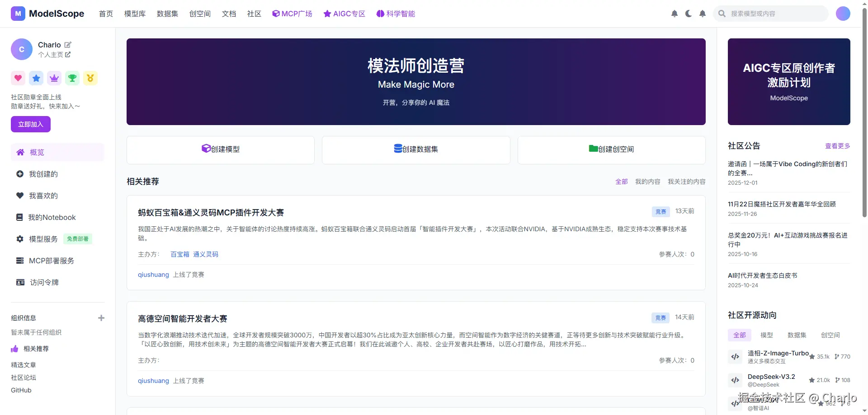Click code icon beside 造相-Z-Image-Turbo
Viewport: 868px width, 415px height.
[736, 357]
